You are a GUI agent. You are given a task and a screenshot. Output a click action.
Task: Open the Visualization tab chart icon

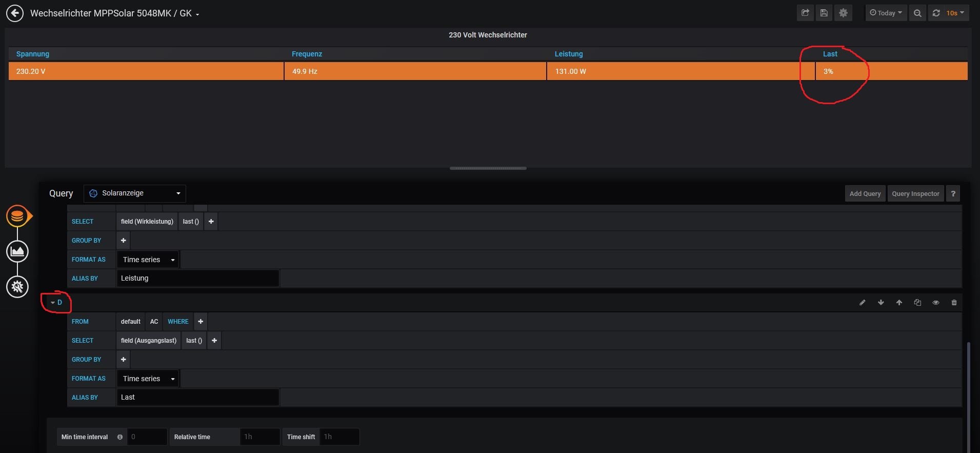[x=17, y=251]
